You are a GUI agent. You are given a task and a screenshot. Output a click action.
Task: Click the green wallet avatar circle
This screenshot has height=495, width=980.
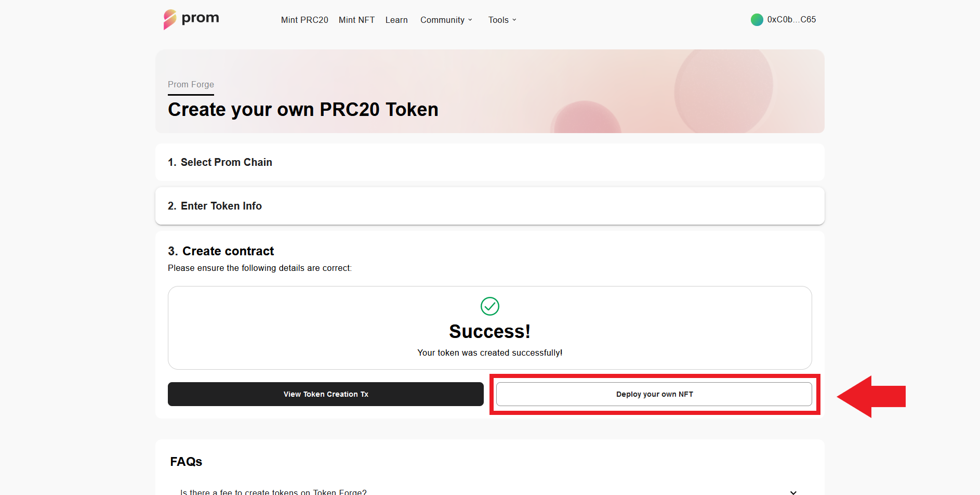point(757,20)
